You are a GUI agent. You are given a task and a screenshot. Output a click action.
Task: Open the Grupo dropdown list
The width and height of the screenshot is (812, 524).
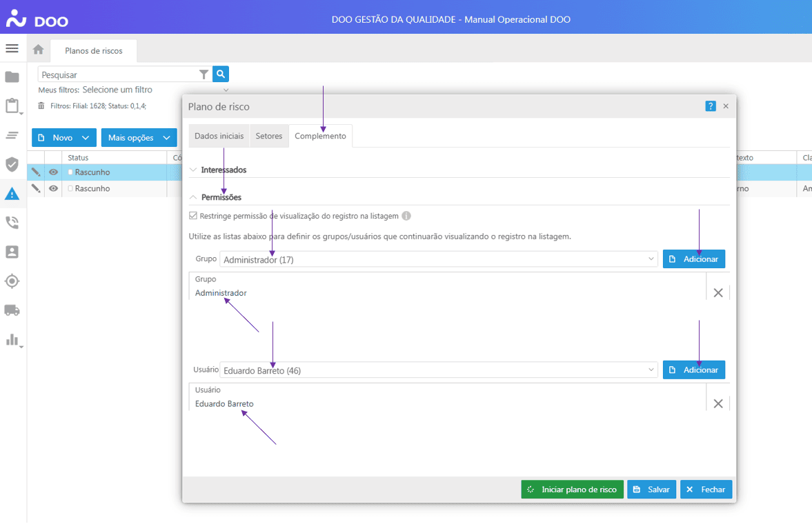(438, 259)
